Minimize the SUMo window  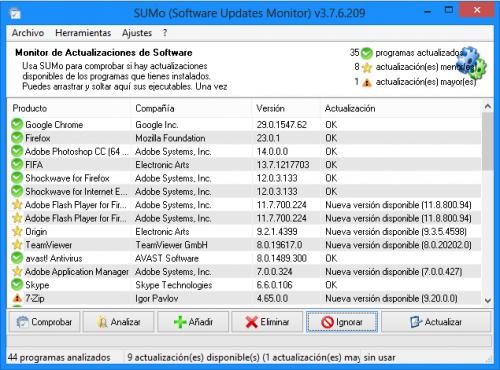point(428,11)
